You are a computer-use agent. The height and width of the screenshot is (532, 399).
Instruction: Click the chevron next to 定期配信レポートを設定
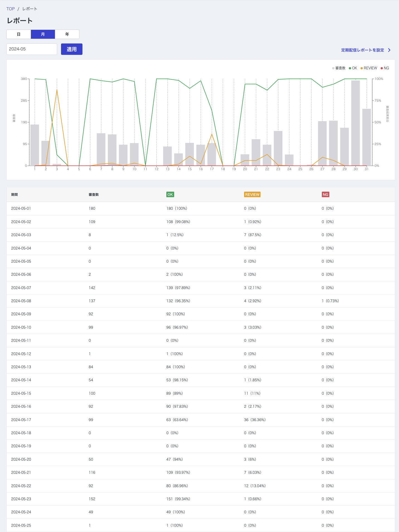(389, 50)
